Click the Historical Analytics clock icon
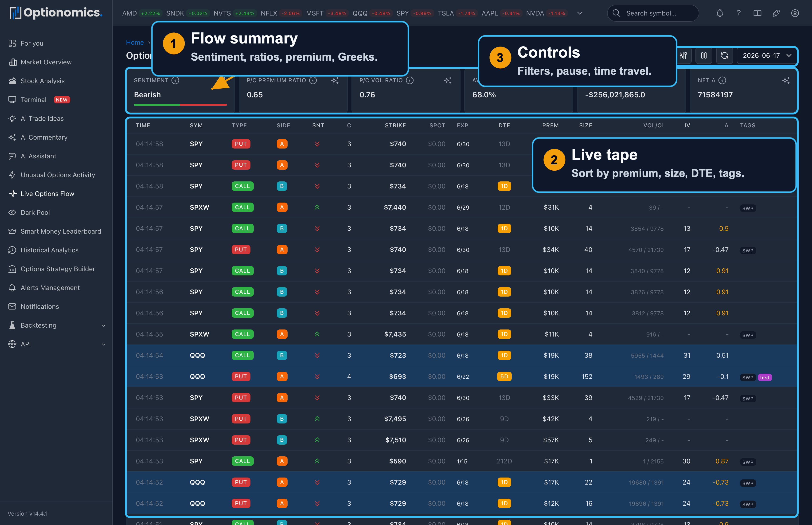 pos(12,250)
